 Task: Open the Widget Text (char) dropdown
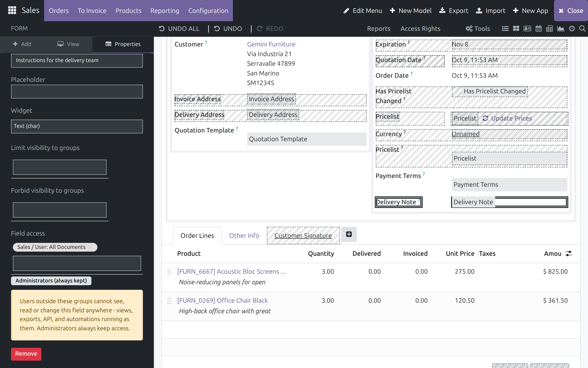click(77, 126)
